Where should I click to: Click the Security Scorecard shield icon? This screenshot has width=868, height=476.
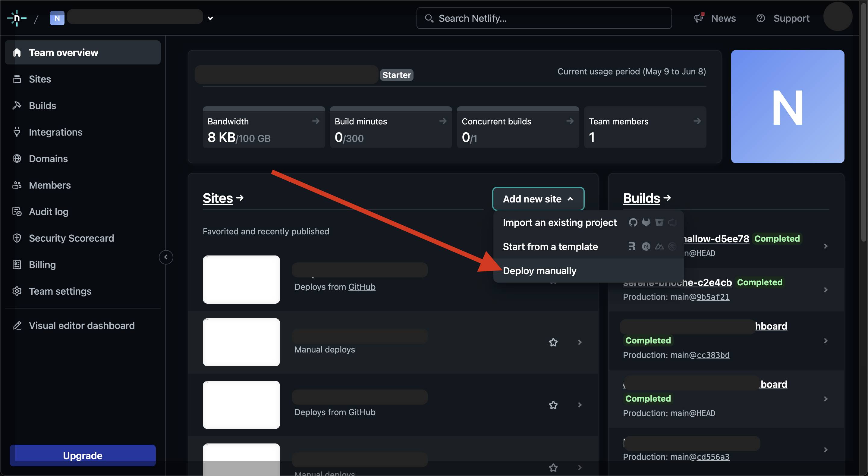(x=17, y=238)
